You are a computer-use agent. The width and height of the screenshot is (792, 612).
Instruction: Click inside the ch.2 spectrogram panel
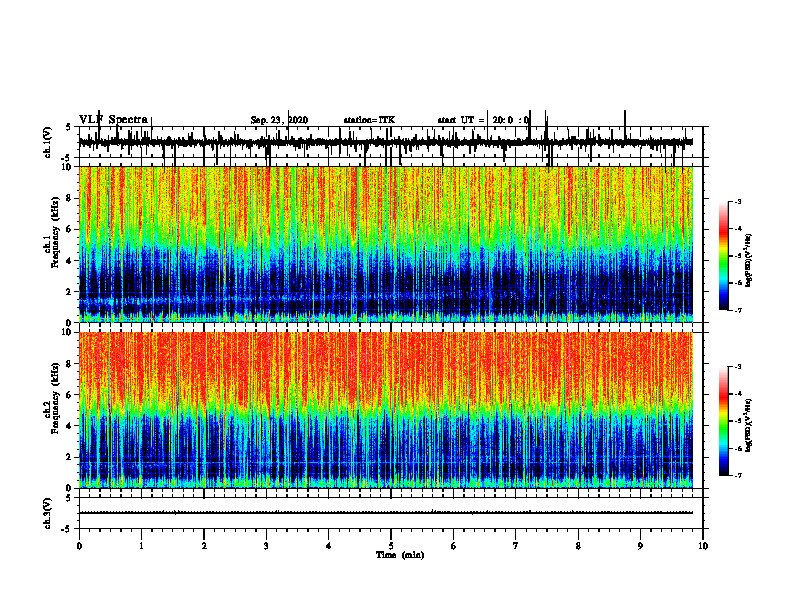coord(386,410)
